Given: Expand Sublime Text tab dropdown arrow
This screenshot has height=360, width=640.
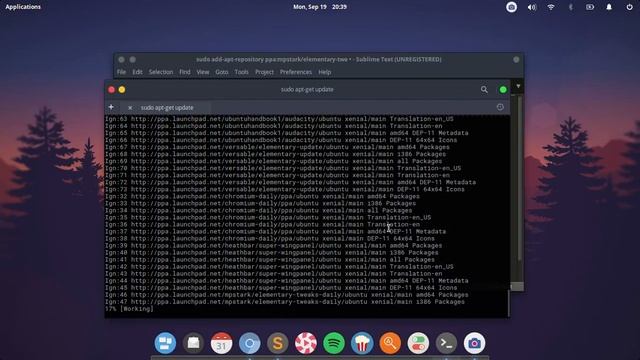Looking at the screenshot, I should [518, 86].
